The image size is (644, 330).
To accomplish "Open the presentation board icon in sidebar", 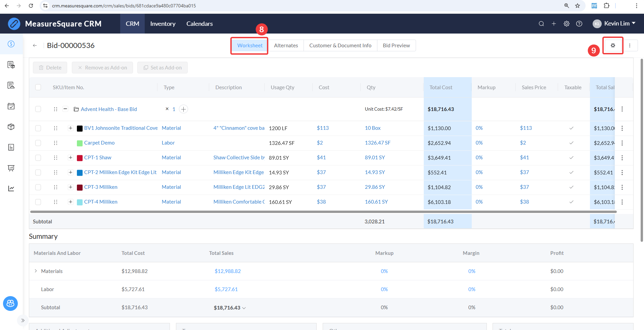I will [11, 168].
